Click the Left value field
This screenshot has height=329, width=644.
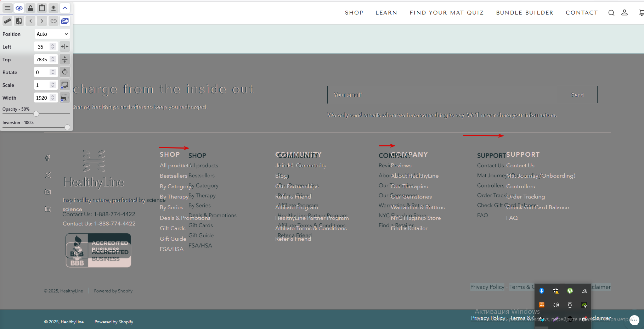point(43,47)
